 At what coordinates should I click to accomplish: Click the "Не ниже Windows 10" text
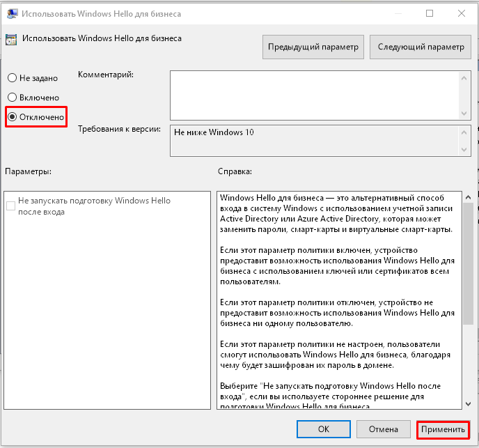pyautogui.click(x=214, y=132)
